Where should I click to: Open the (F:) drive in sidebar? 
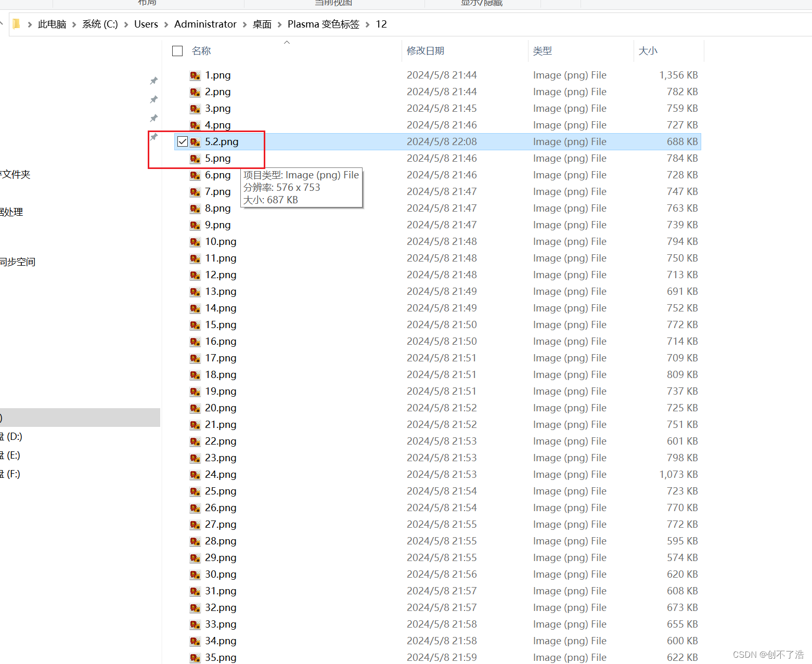pyautogui.click(x=10, y=474)
